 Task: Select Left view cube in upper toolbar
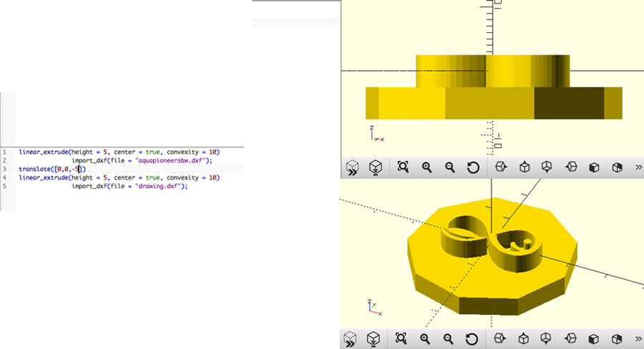tap(571, 167)
